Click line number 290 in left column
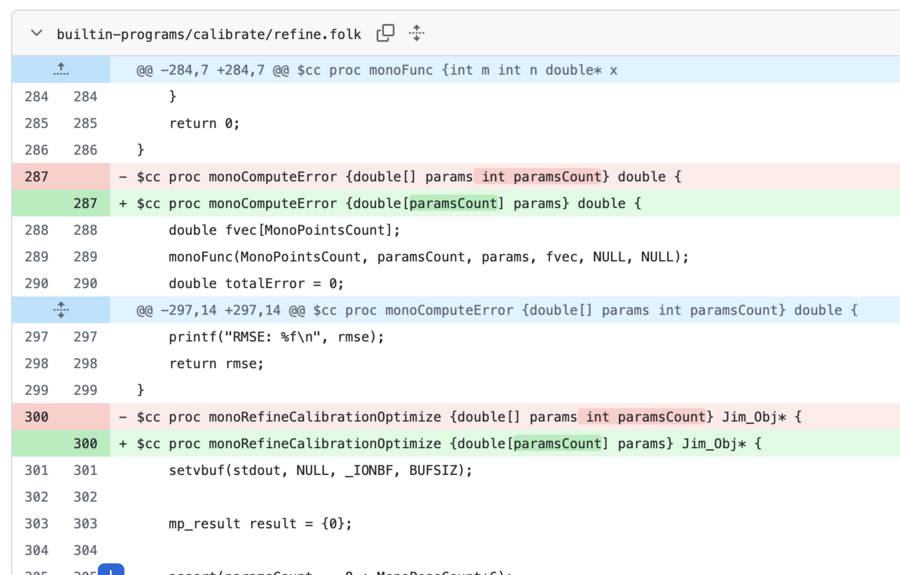The image size is (900, 575). pos(36,283)
